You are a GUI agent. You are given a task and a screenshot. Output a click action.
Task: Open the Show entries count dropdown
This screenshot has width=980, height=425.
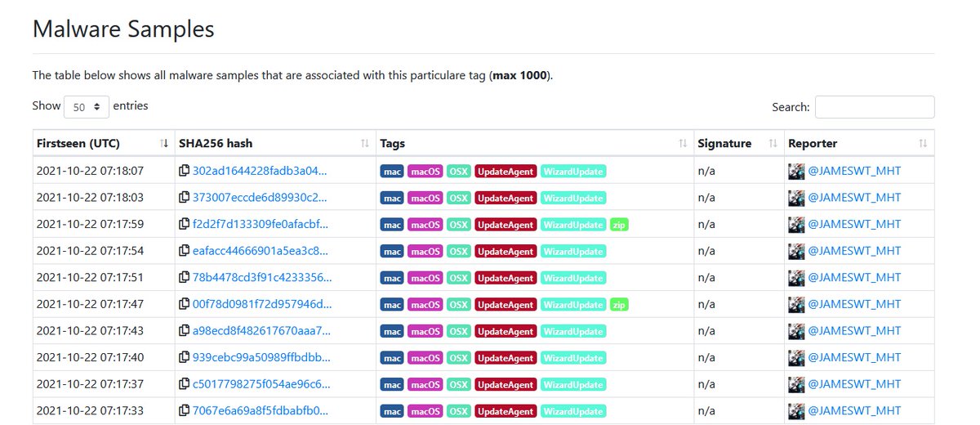point(87,106)
